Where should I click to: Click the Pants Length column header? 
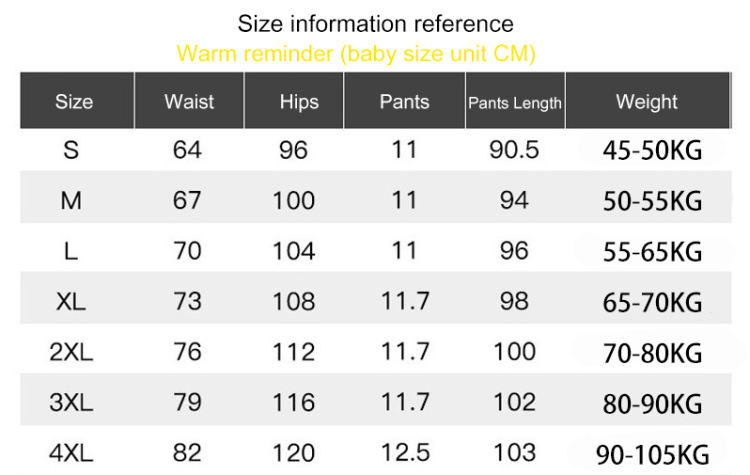point(515,103)
